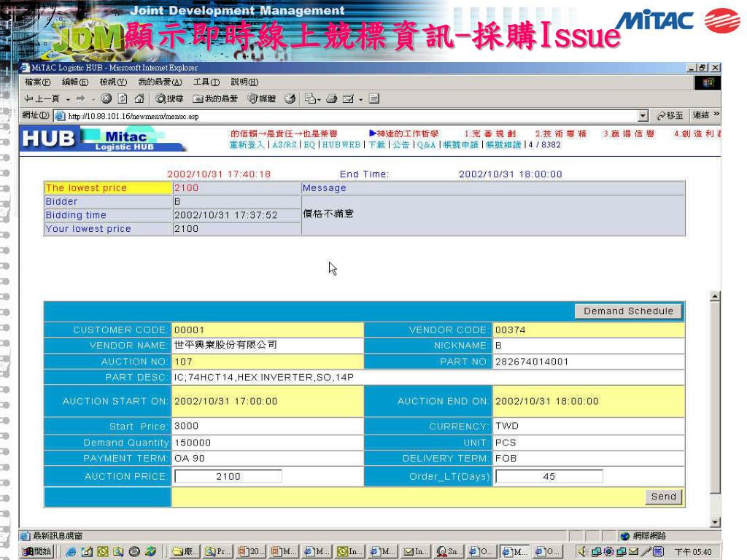Image resolution: width=747 pixels, height=560 pixels.
Task: Click the taskbar clock '下午 05:40'
Action: pyautogui.click(x=693, y=552)
